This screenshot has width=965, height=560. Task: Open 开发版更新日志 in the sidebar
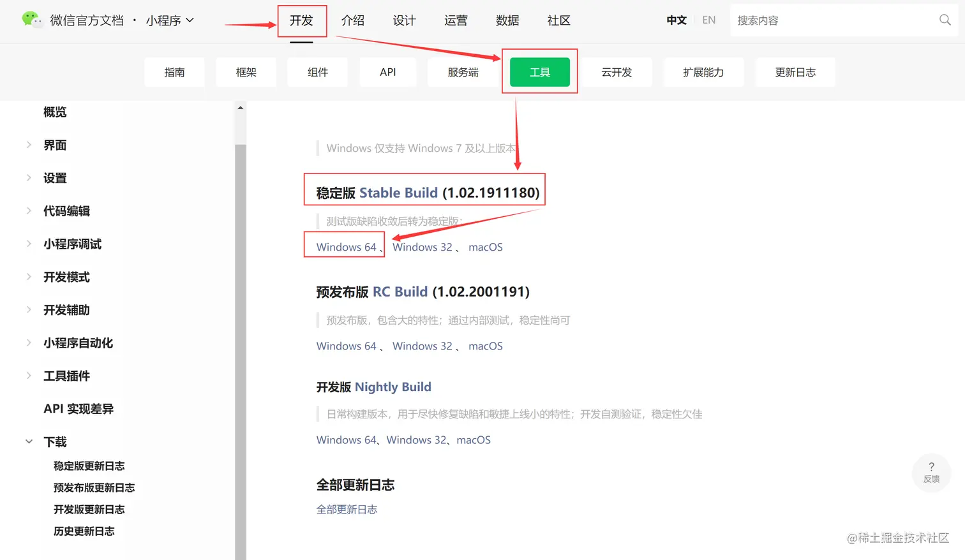click(89, 509)
